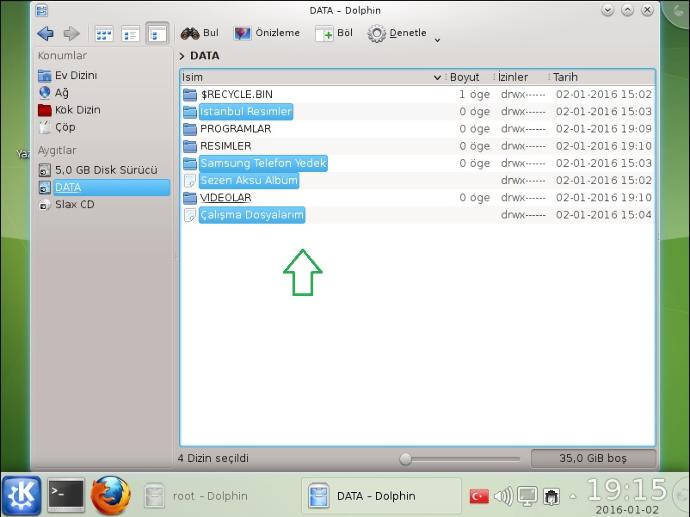Viewport: 690px width, 517px height.
Task: Click Slax CD disc icon
Action: coord(44,205)
